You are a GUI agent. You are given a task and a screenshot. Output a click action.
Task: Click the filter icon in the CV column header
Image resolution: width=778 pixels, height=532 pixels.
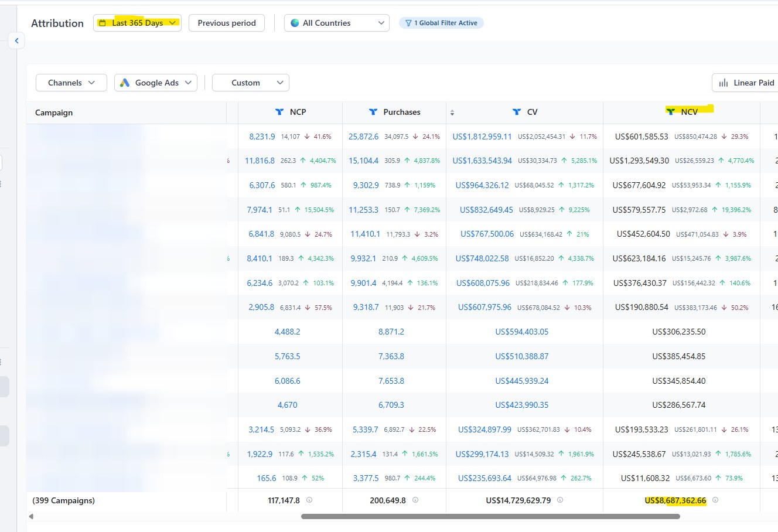coord(516,112)
